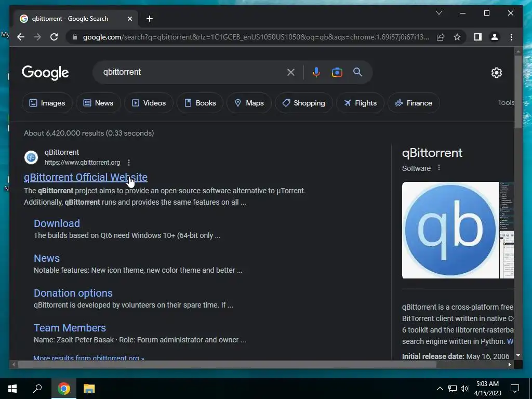
Task: Click scrollbar down arrow
Action: (518, 355)
